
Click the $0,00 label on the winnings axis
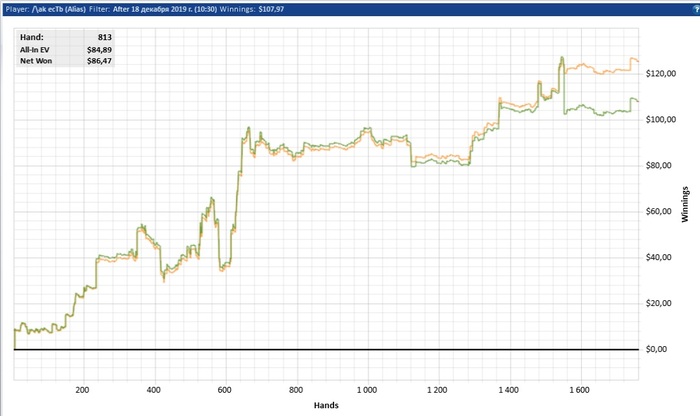pyautogui.click(x=656, y=349)
